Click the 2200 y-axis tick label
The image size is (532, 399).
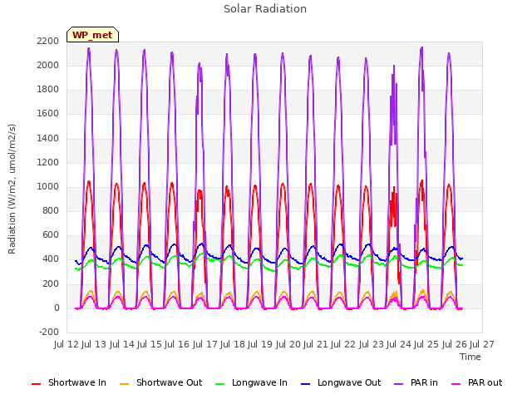(x=48, y=41)
